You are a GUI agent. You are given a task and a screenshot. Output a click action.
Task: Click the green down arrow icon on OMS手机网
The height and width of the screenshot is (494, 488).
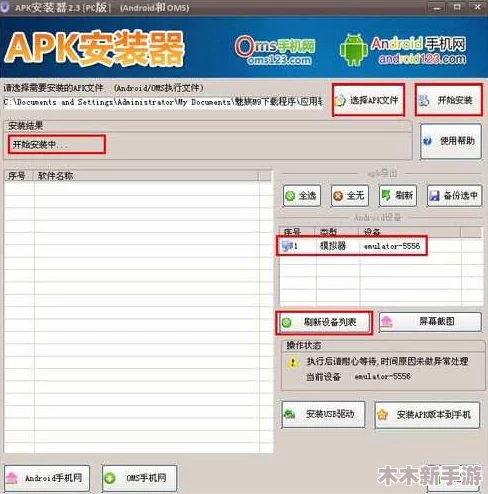[x=110, y=478]
